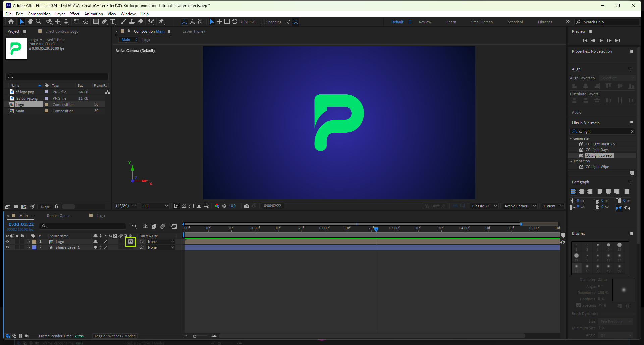644x345 pixels.
Task: Open the Animation menu
Action: 93,14
